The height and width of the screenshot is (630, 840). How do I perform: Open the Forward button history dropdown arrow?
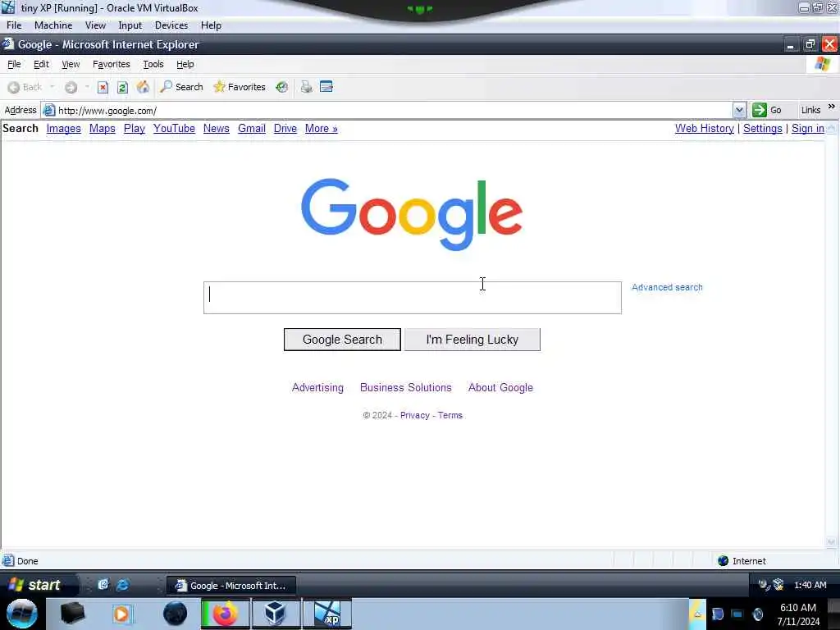(x=87, y=87)
